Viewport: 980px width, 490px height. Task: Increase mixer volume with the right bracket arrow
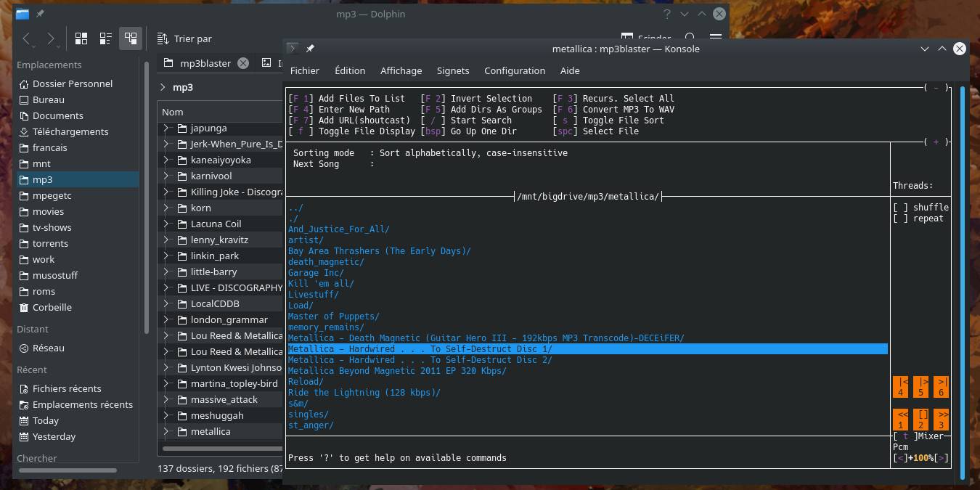[x=941, y=458]
